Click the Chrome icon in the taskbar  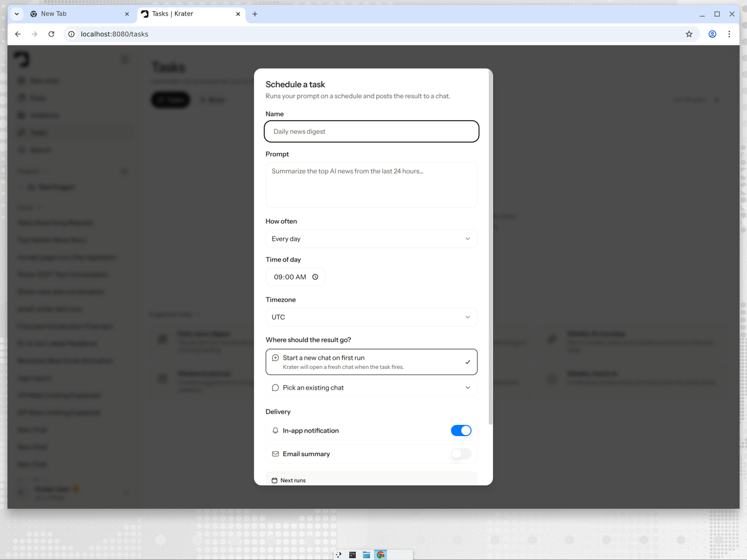click(x=380, y=554)
